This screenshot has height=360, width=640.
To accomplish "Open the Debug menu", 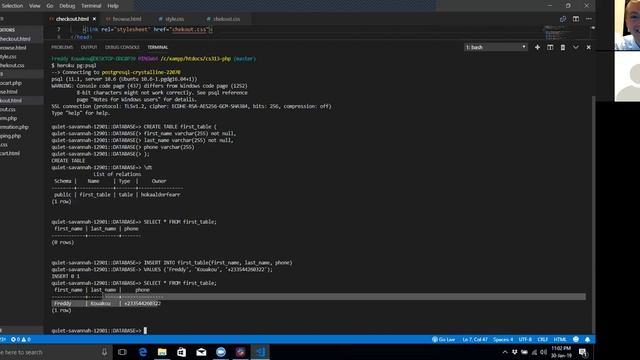I will pos(67,6).
